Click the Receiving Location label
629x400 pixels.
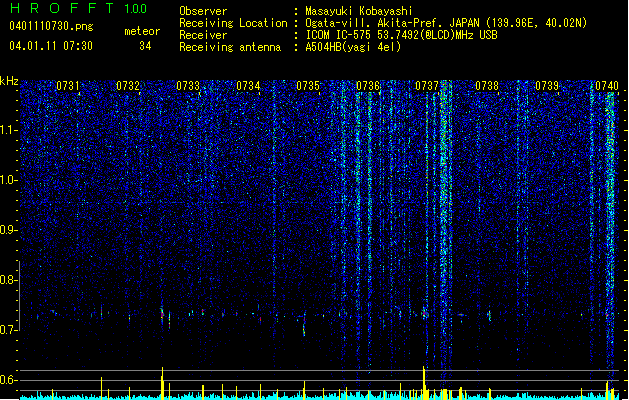pyautogui.click(x=233, y=23)
